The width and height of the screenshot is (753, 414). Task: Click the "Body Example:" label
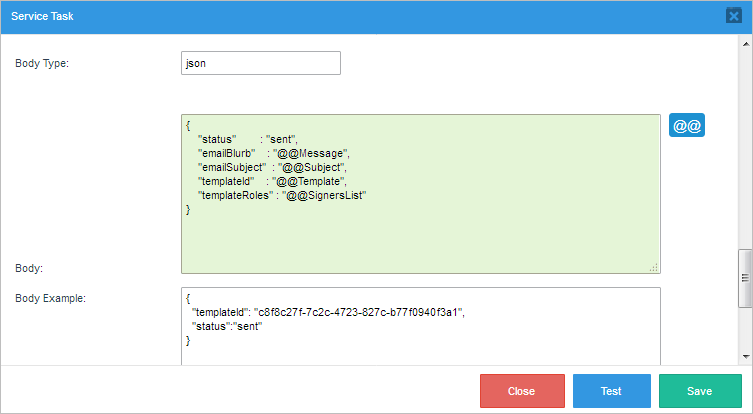50,298
